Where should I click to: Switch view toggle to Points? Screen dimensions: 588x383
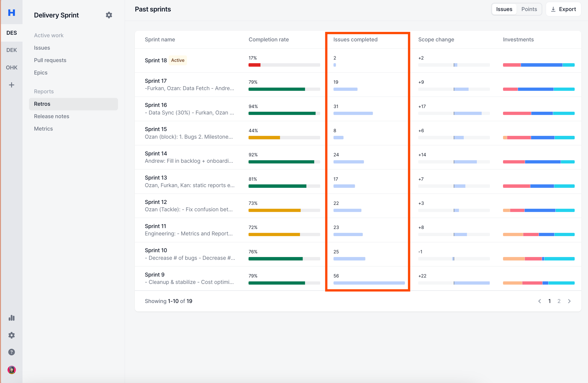(x=529, y=9)
